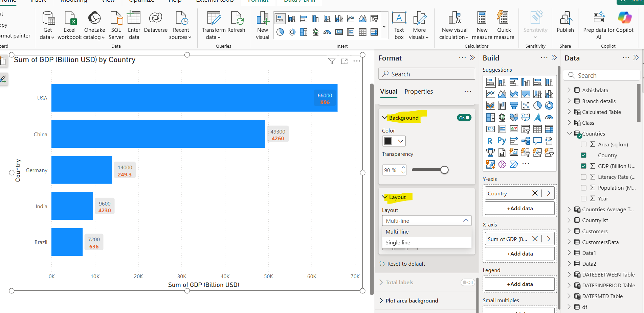Turn off the Background toggle
Viewport: 644px width, 313px height.
[x=464, y=118]
